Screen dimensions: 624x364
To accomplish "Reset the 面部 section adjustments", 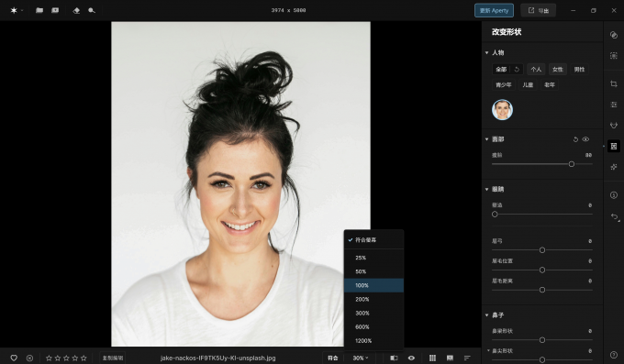I will coord(575,139).
